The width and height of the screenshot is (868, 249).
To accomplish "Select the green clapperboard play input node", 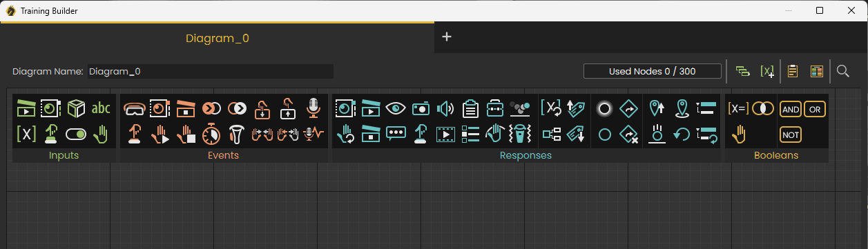I will pos(26,108).
